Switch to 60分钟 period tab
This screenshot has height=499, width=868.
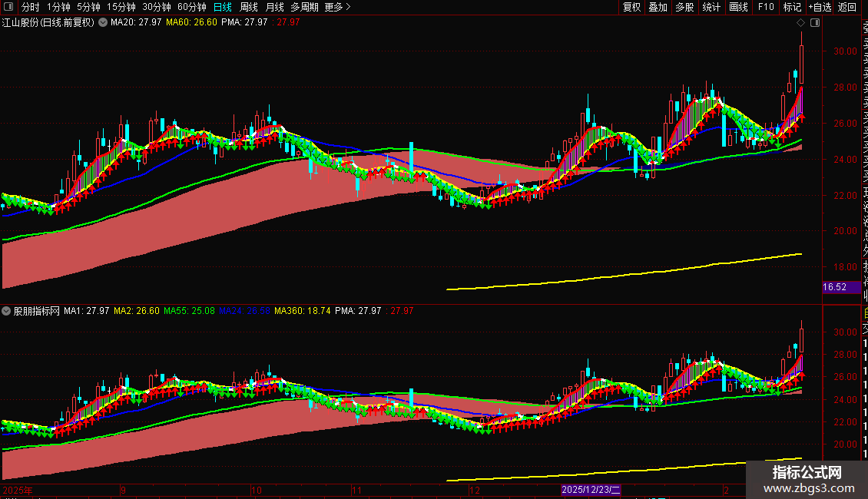tap(191, 7)
